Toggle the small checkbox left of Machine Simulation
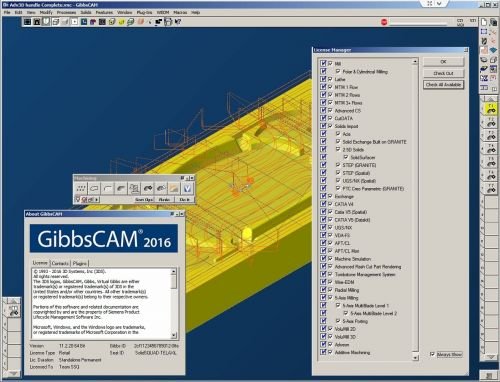The height and width of the screenshot is (382, 500). [330, 258]
